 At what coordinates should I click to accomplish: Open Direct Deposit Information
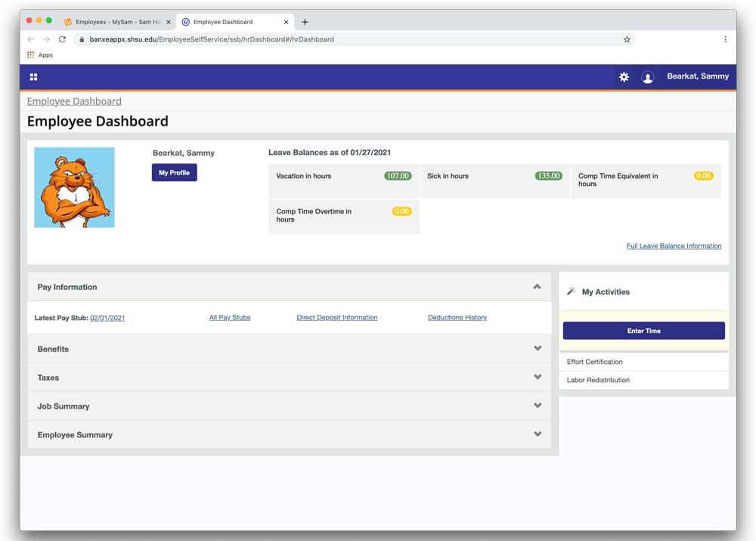pos(337,317)
